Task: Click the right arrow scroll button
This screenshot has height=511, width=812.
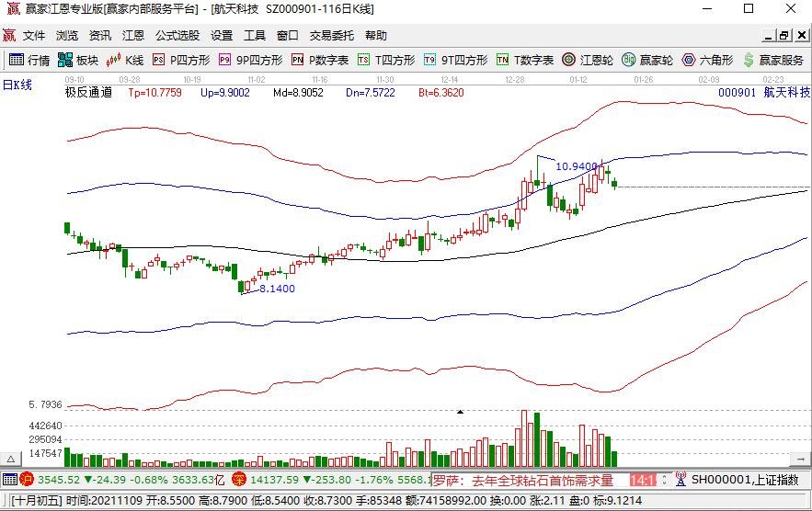Action: point(801,459)
